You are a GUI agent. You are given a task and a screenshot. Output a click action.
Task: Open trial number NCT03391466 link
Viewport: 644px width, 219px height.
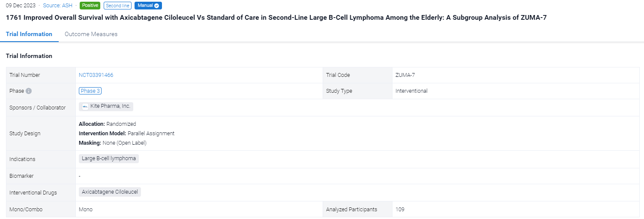point(96,75)
